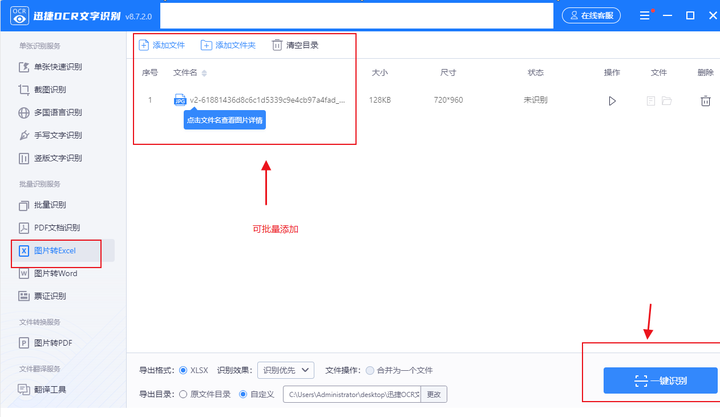Open 图片转PDF option
This screenshot has height=417, width=720.
[45, 343]
